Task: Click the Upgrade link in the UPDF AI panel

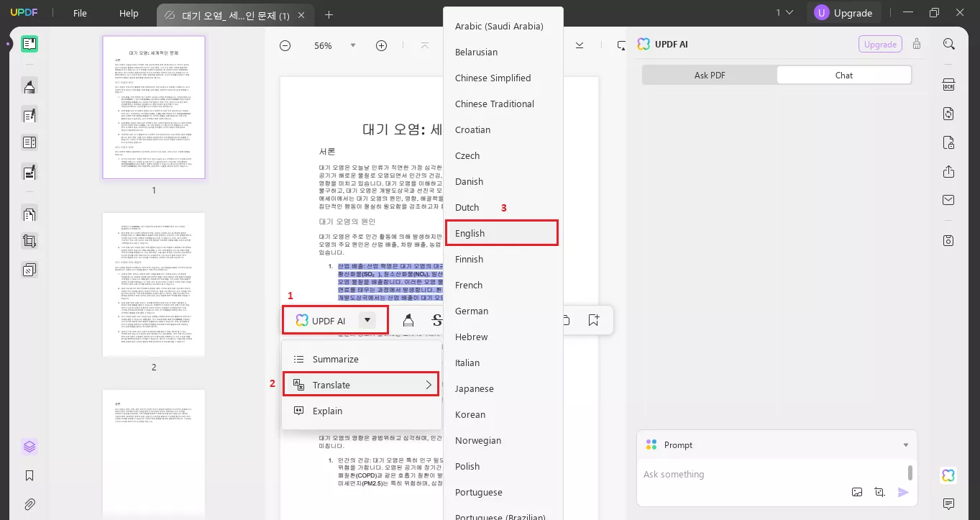Action: click(879, 44)
